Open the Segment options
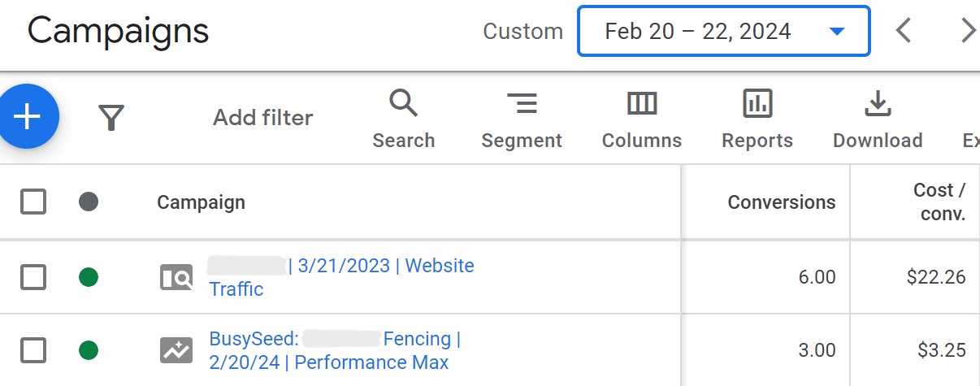Screen dimensions: 980x386 pyautogui.click(x=522, y=119)
